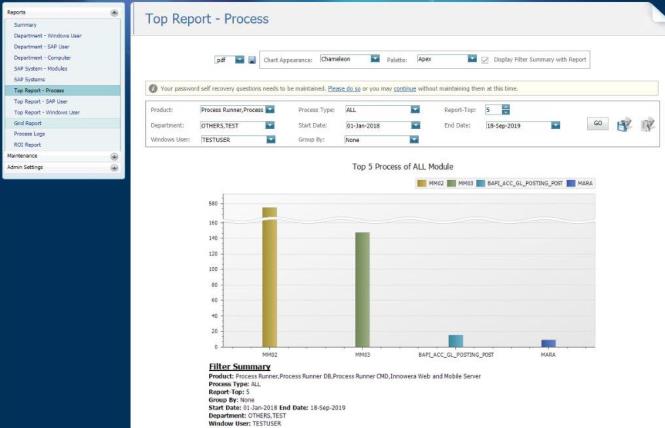Open Department - SAP User report
This screenshot has width=665, height=428.
tap(42, 47)
